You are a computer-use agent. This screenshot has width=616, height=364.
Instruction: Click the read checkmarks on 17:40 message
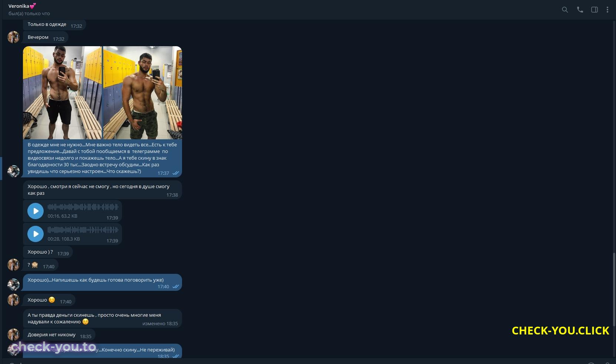tap(176, 287)
